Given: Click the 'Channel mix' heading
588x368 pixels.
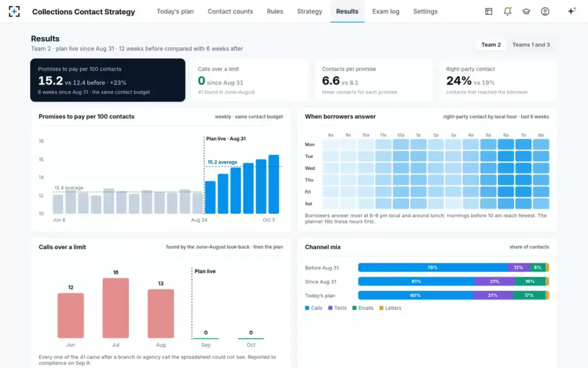Looking at the screenshot, I should click(323, 247).
